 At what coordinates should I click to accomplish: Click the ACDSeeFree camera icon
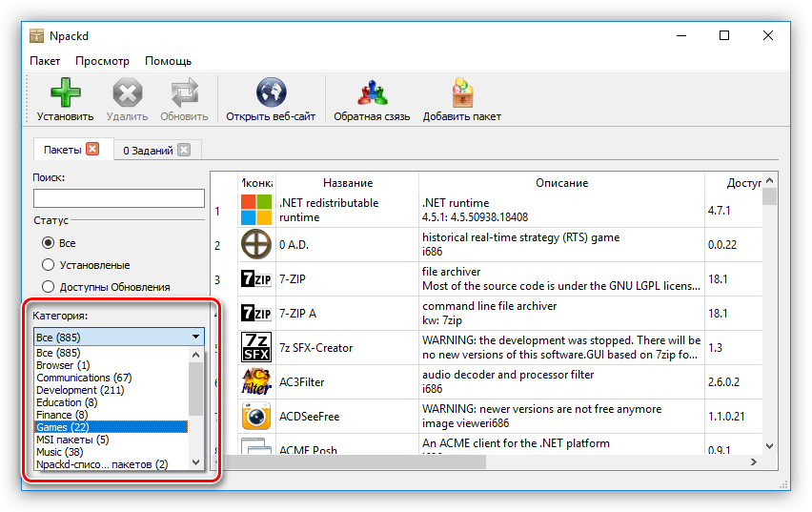pos(255,417)
